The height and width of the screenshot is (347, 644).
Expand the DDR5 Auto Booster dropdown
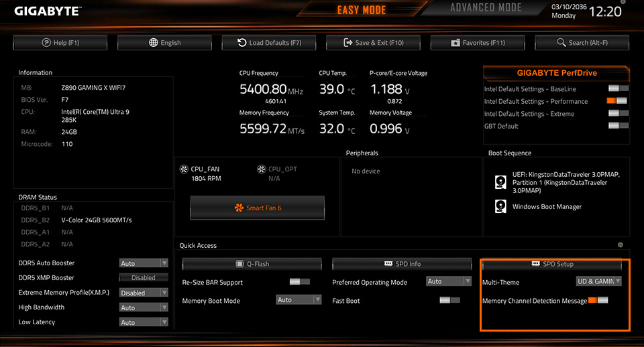[x=144, y=263]
